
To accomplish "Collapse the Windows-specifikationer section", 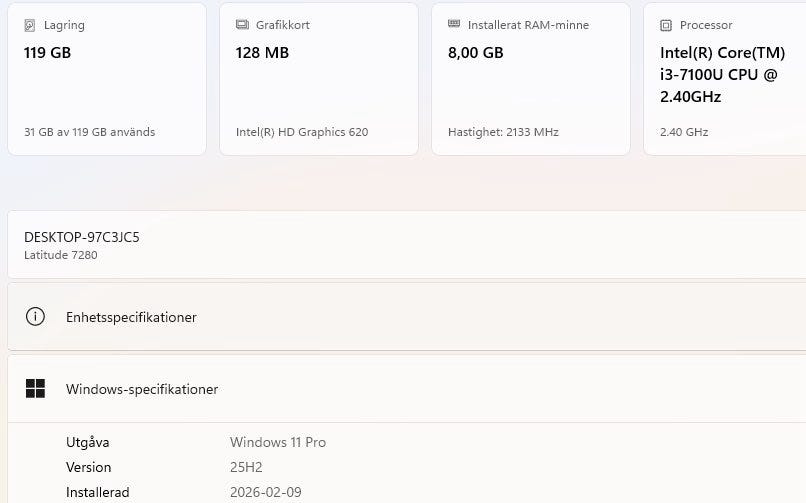I will [400, 389].
